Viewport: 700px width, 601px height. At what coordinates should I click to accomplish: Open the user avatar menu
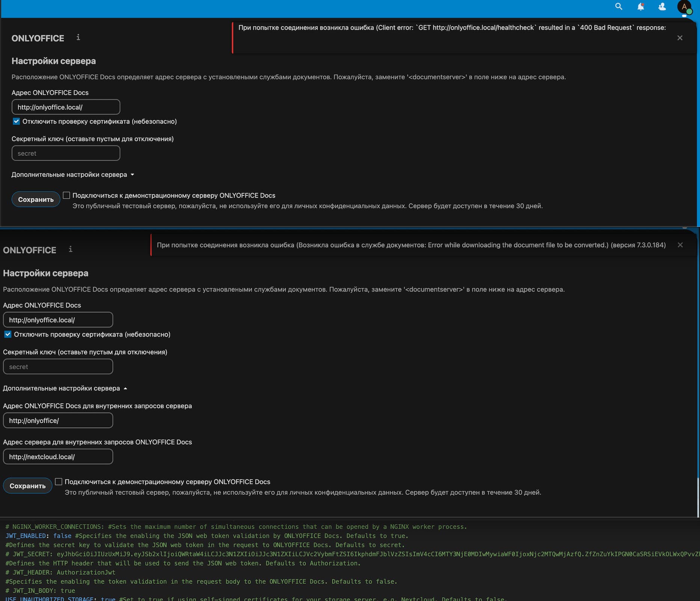pyautogui.click(x=684, y=7)
